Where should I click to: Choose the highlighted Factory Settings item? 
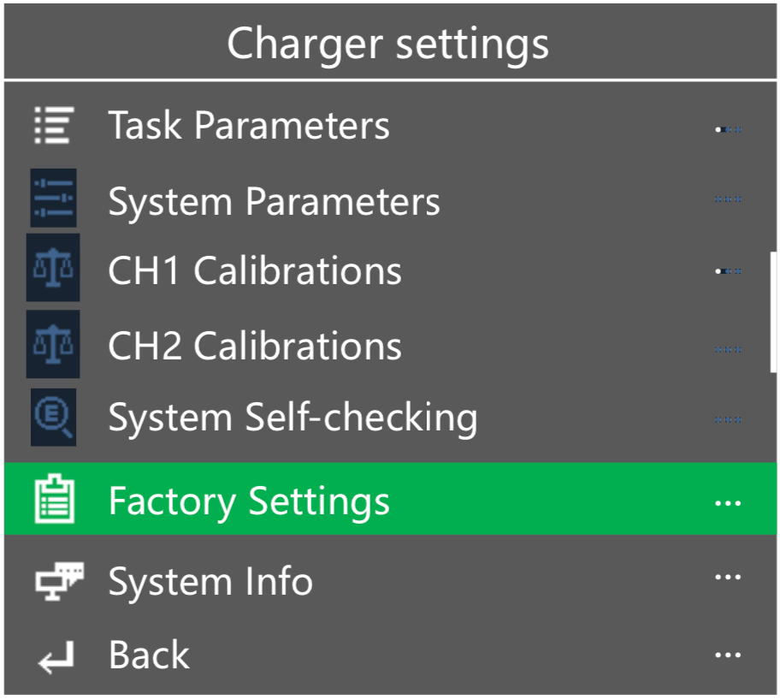(249, 501)
